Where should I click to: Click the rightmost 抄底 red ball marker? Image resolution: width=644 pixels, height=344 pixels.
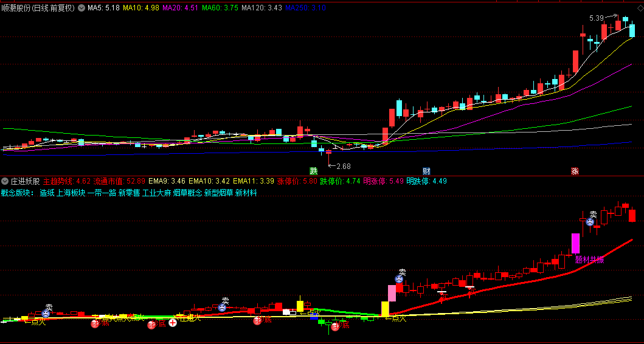coord(334,327)
